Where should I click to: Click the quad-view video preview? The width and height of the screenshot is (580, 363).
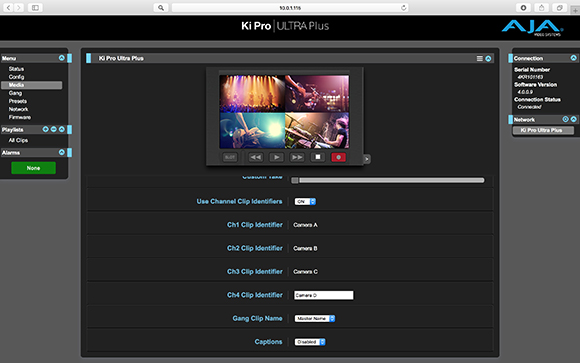pos(284,112)
